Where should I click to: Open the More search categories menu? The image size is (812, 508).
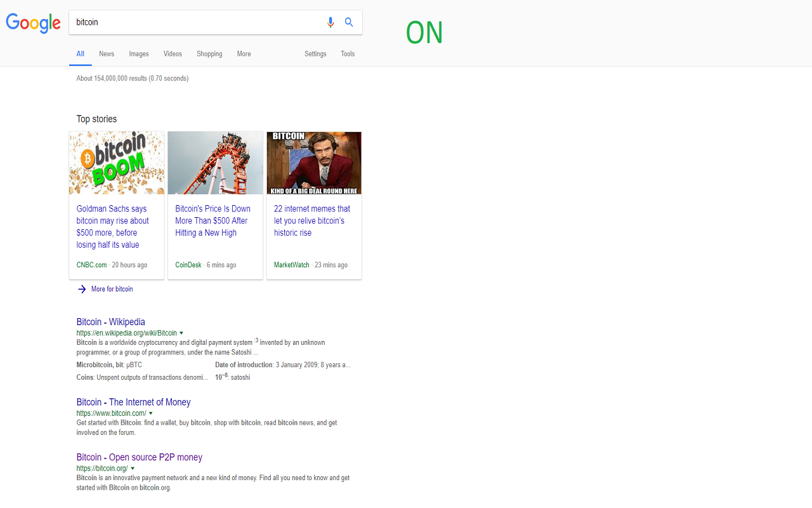coord(244,54)
